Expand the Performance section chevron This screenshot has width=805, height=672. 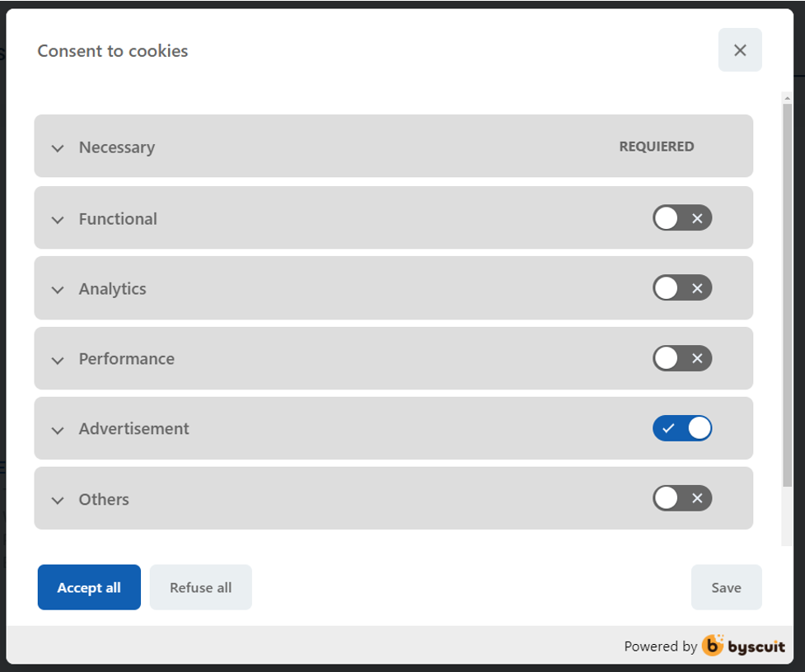(x=58, y=360)
